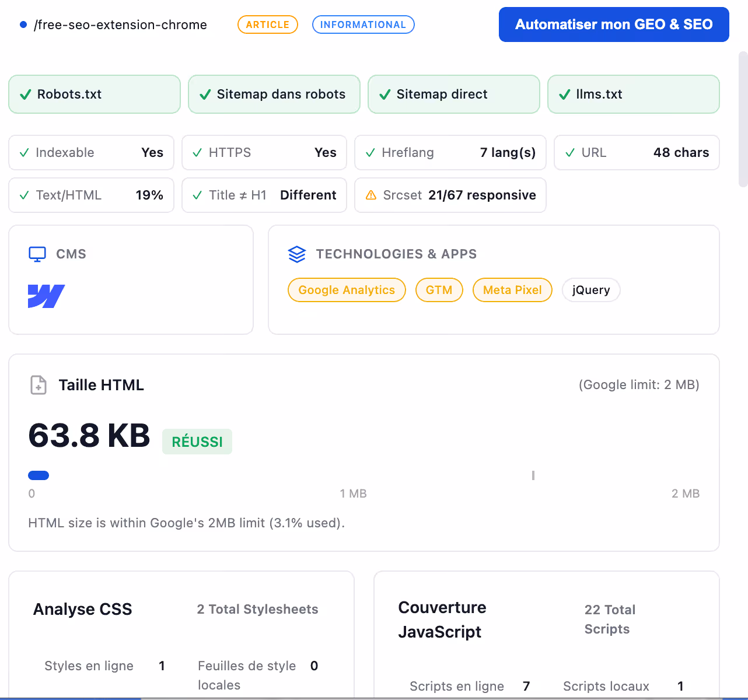Click the '19%' Text/HTML value
748x700 pixels.
click(149, 195)
